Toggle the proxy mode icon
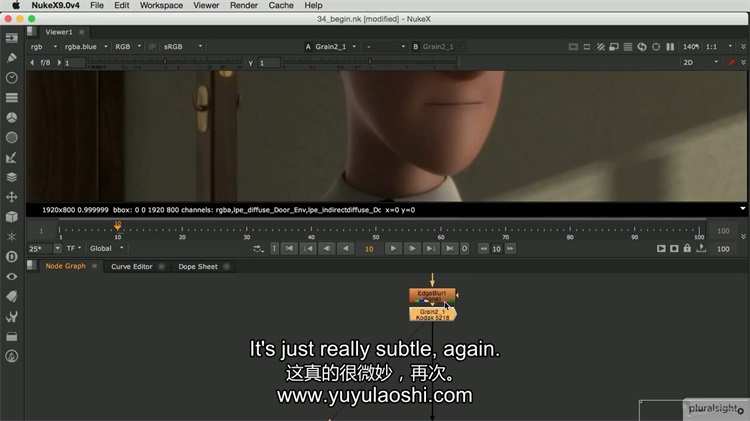This screenshot has width=750, height=421. click(x=614, y=47)
